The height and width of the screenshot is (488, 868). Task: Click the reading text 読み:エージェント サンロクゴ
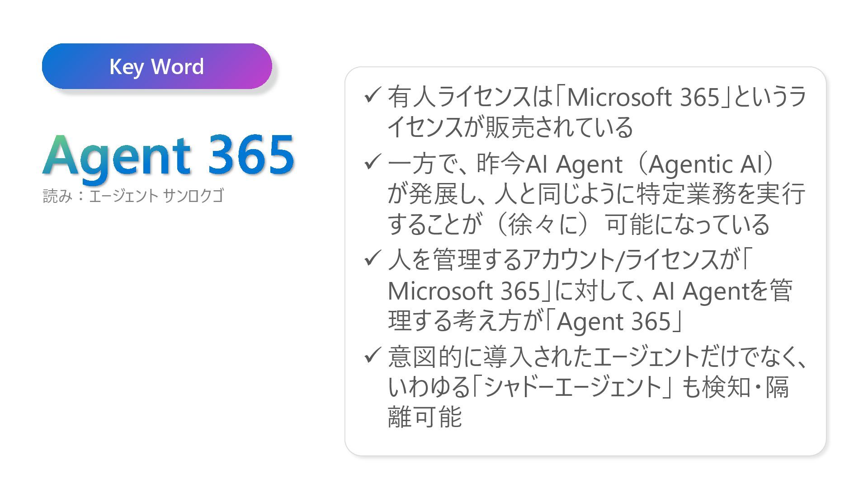[x=133, y=196]
